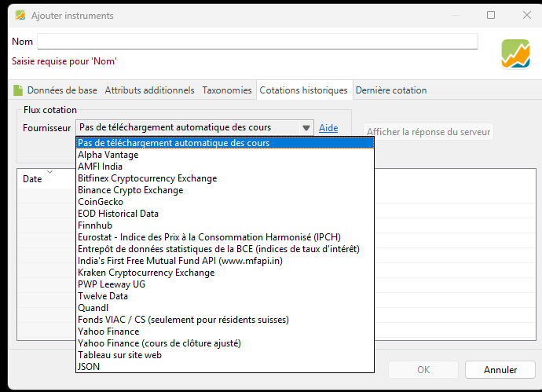Close the Ajouter instruments dialog
Viewport: 542px width, 392px height.
click(527, 15)
